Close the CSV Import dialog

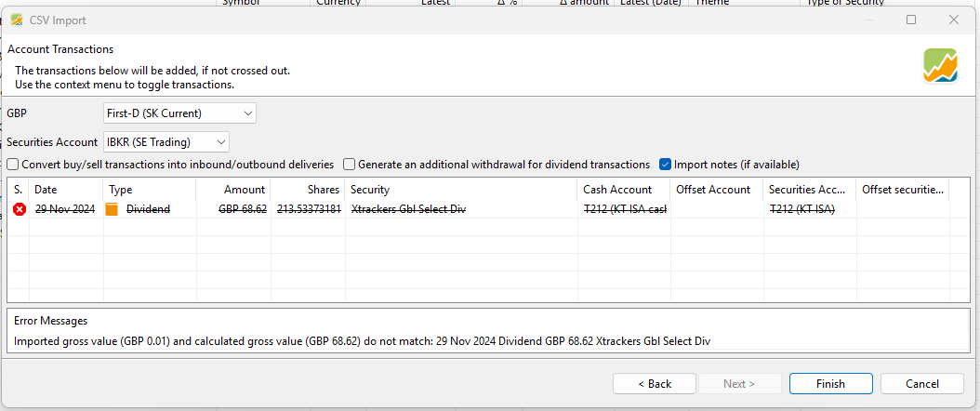[x=953, y=20]
